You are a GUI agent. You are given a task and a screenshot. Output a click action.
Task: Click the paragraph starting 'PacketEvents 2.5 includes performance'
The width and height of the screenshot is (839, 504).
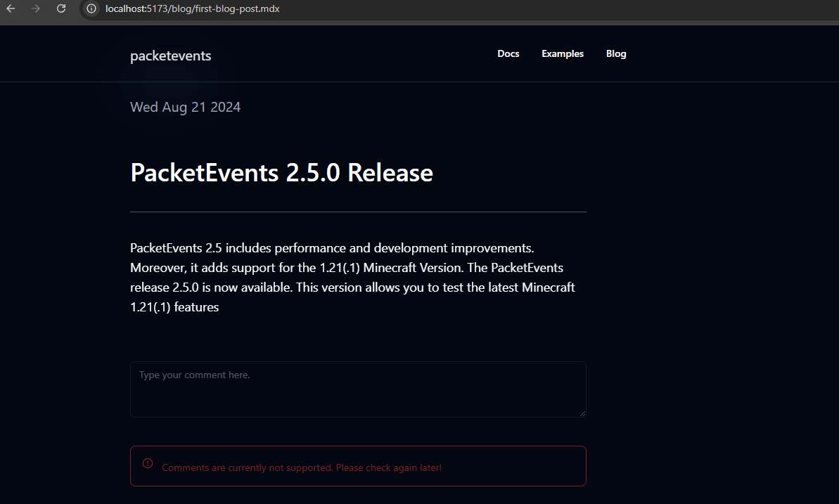(352, 277)
